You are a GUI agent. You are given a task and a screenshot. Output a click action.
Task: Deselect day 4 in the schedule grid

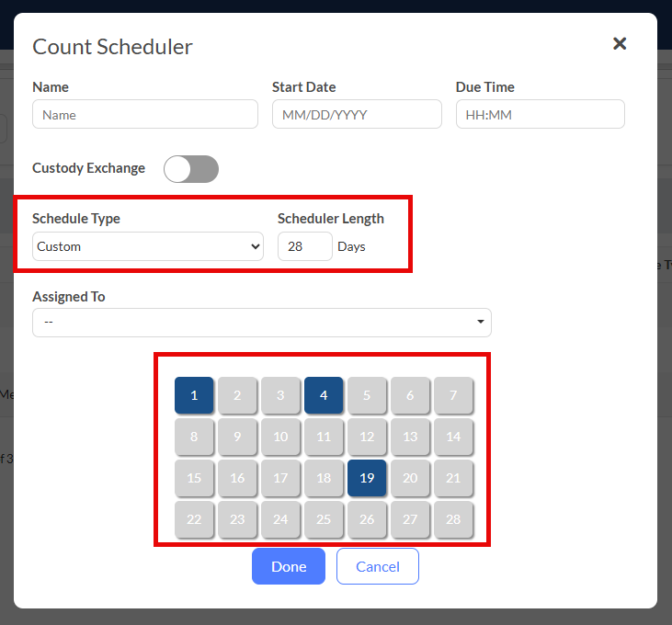coord(324,395)
